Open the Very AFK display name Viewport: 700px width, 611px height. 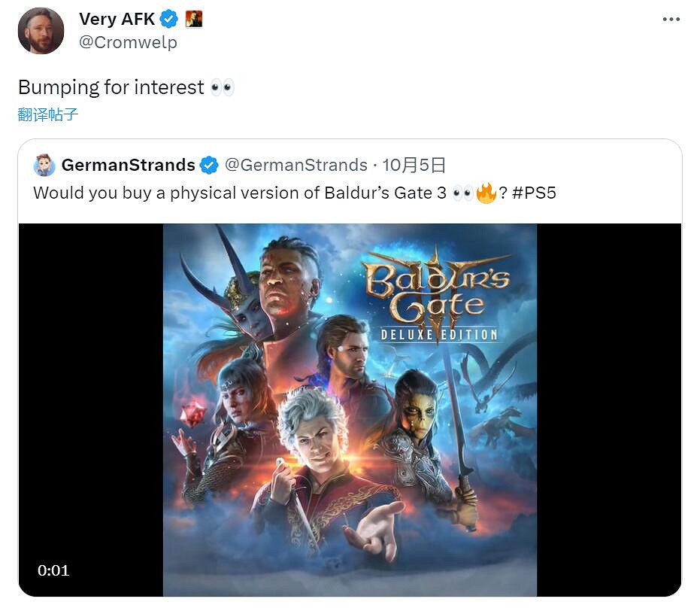click(x=117, y=20)
